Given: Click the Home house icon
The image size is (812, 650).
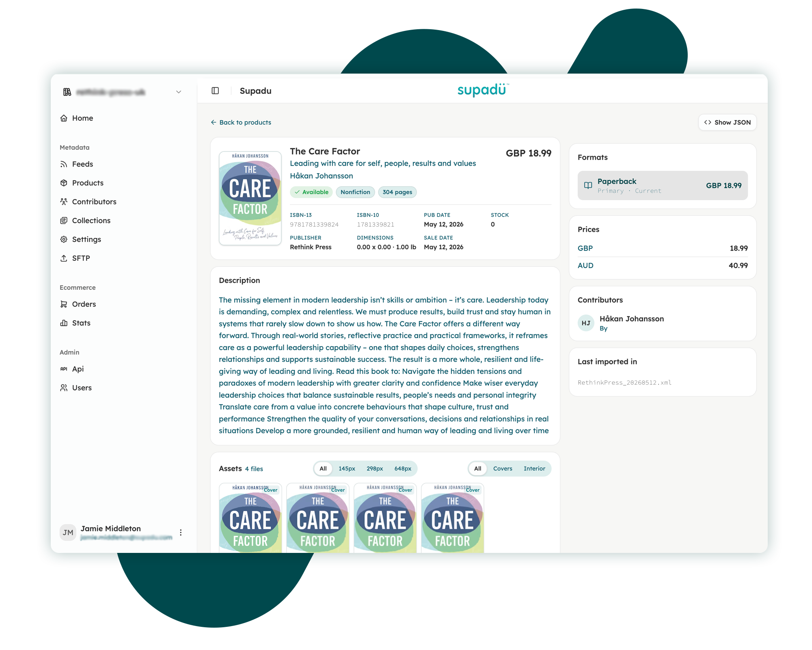Looking at the screenshot, I should (64, 118).
